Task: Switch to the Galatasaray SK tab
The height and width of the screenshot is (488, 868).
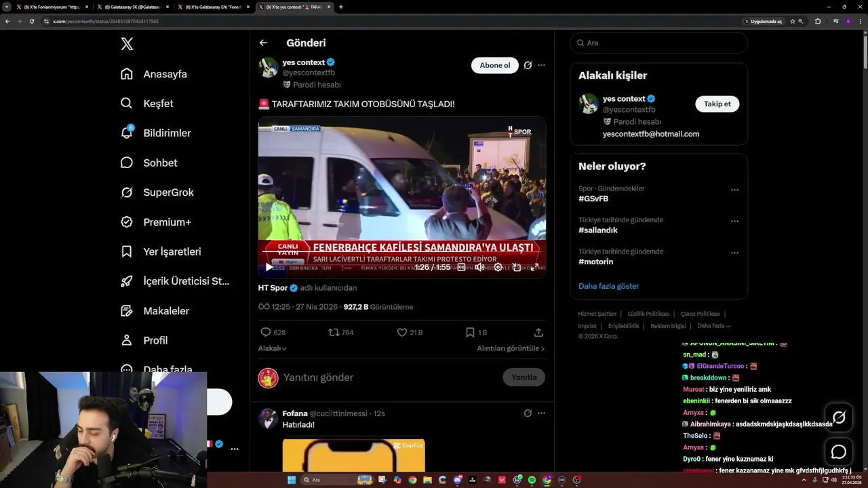Action: (x=132, y=7)
